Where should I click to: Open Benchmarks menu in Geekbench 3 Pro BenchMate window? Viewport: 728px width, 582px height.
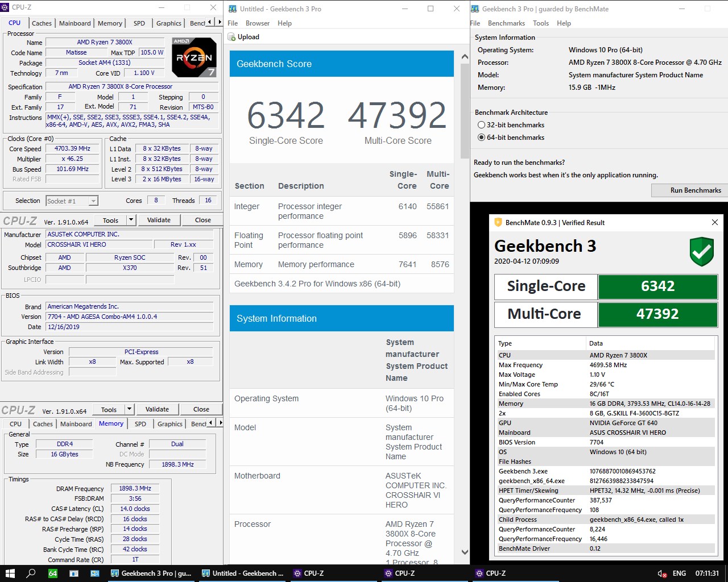point(506,23)
